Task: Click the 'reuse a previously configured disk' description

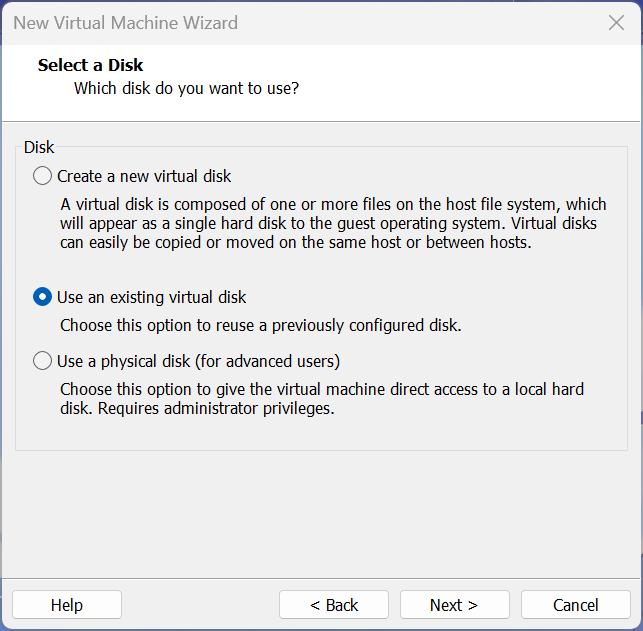Action: [x=260, y=325]
